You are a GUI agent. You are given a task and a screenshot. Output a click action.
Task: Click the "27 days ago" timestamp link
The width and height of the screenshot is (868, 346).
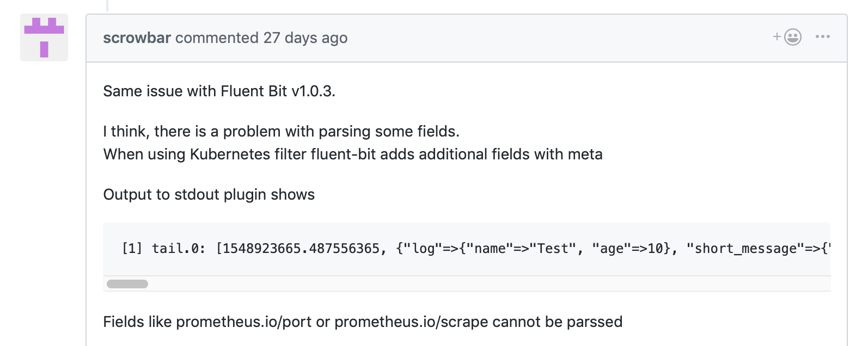pyautogui.click(x=305, y=38)
